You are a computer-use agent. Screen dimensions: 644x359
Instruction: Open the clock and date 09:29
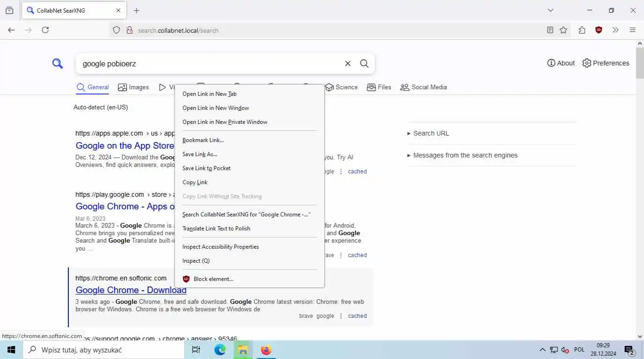coord(603,350)
